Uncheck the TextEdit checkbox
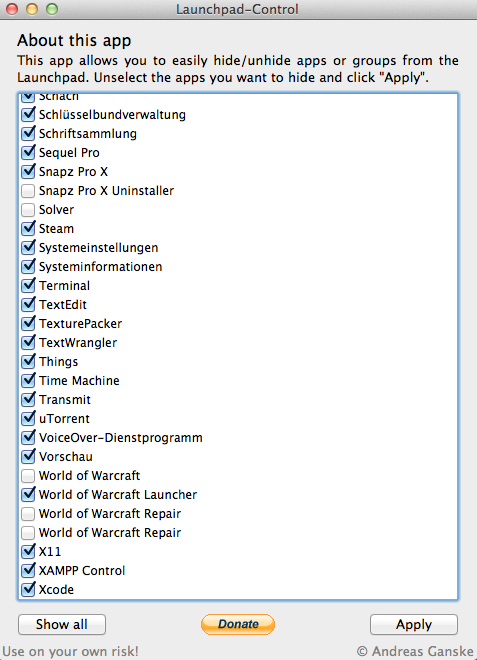Screen dimensions: 477x660 28,304
